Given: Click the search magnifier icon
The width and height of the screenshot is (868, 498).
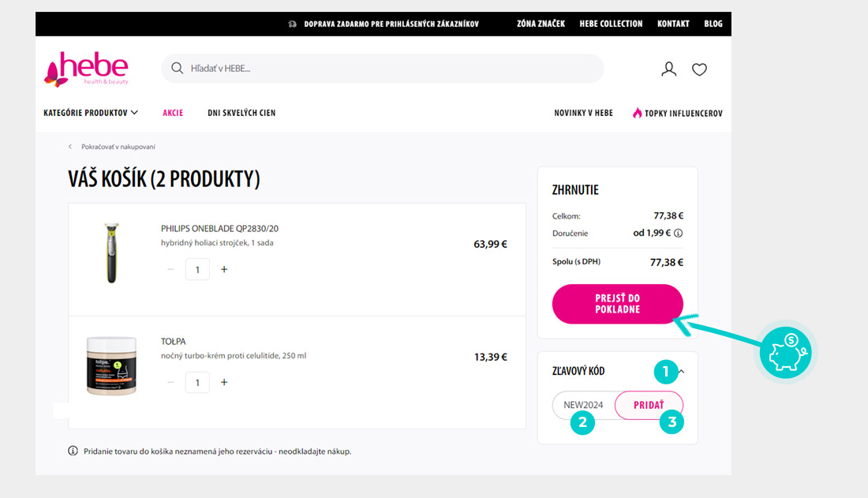Looking at the screenshot, I should click(178, 69).
